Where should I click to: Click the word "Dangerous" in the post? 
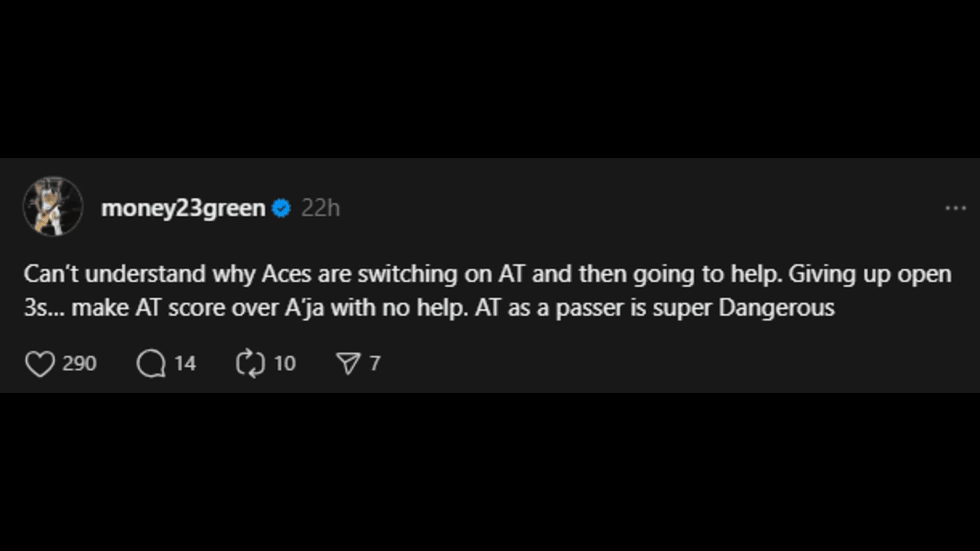(776, 308)
